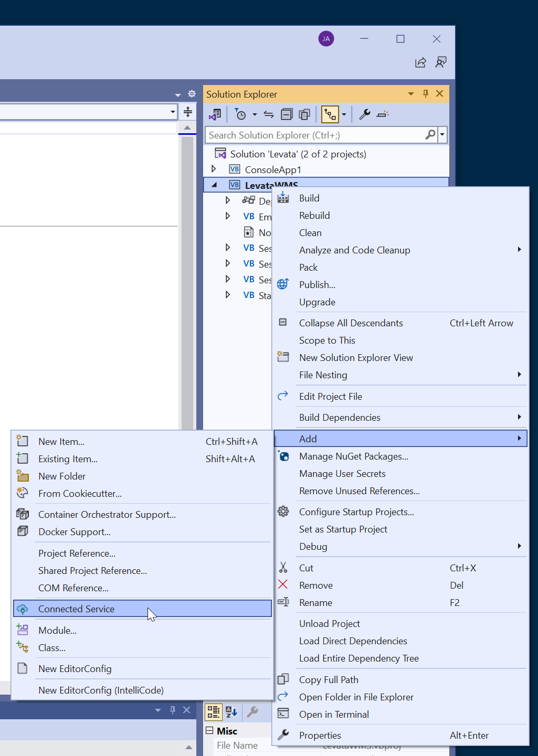Click Preview Selected Items icon

coord(383,114)
